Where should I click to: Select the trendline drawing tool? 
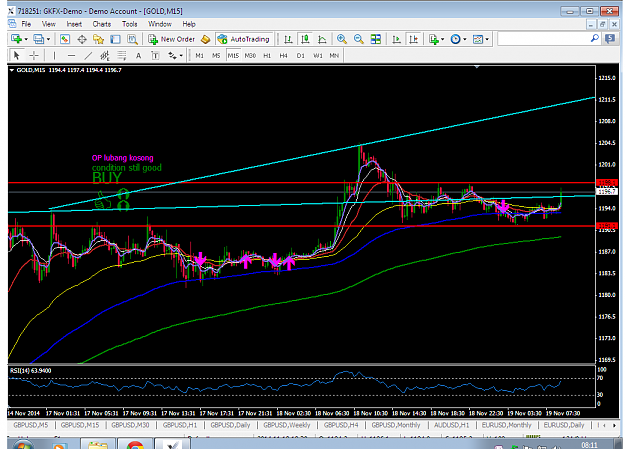(x=88, y=55)
